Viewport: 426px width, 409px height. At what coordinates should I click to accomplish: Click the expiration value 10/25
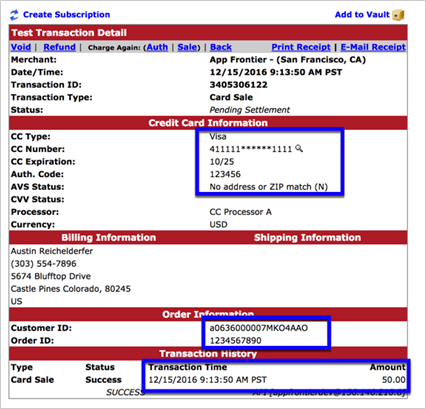coord(222,162)
